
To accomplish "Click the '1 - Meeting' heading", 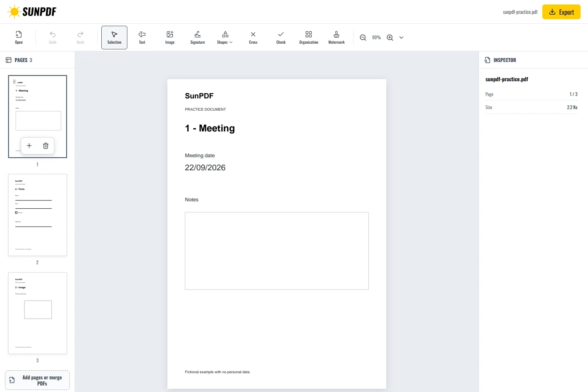I will coord(210,128).
